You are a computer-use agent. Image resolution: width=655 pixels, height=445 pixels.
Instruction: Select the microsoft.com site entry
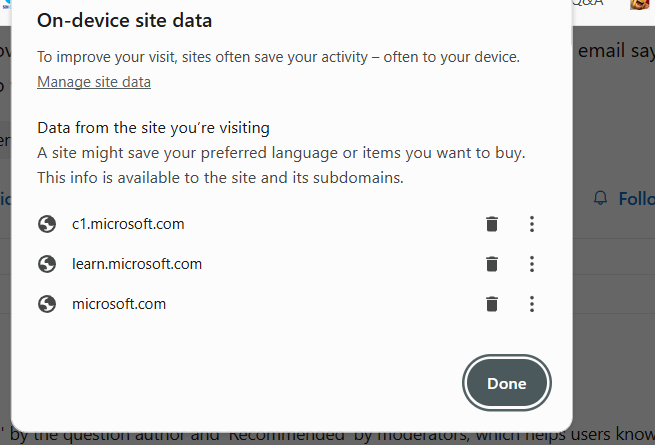pyautogui.click(x=119, y=304)
